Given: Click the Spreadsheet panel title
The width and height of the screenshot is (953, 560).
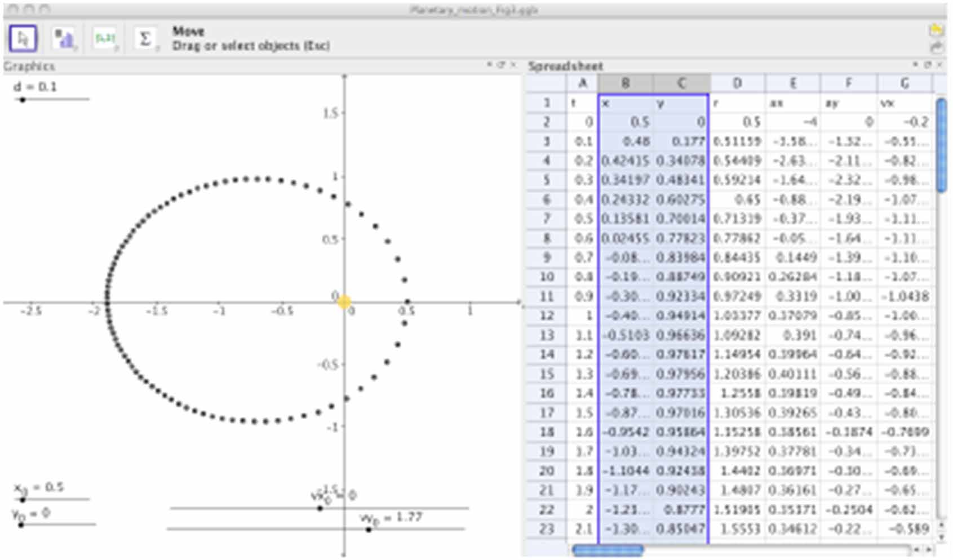Looking at the screenshot, I should pos(565,66).
